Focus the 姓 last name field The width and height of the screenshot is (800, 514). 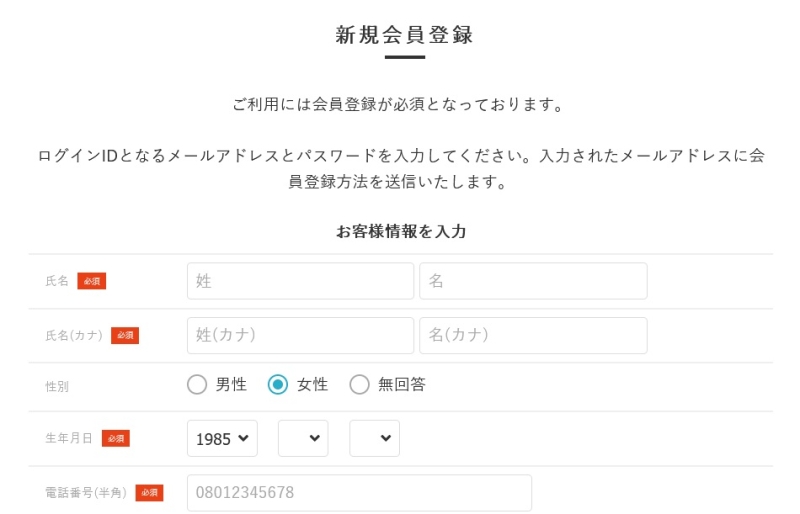point(300,281)
